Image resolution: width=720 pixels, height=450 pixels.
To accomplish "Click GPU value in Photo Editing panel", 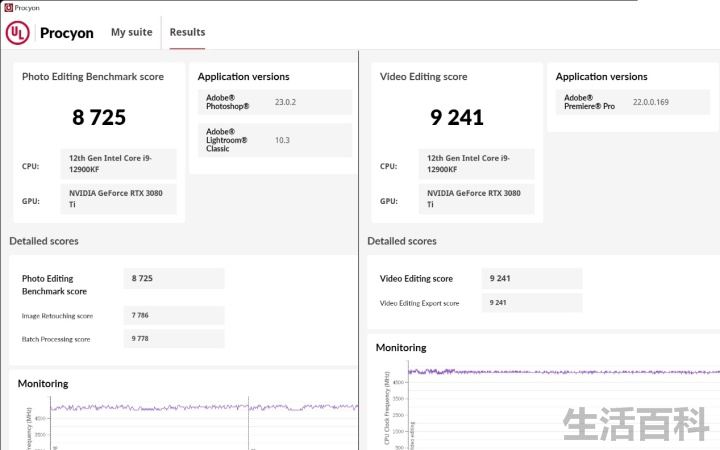I will (118, 199).
